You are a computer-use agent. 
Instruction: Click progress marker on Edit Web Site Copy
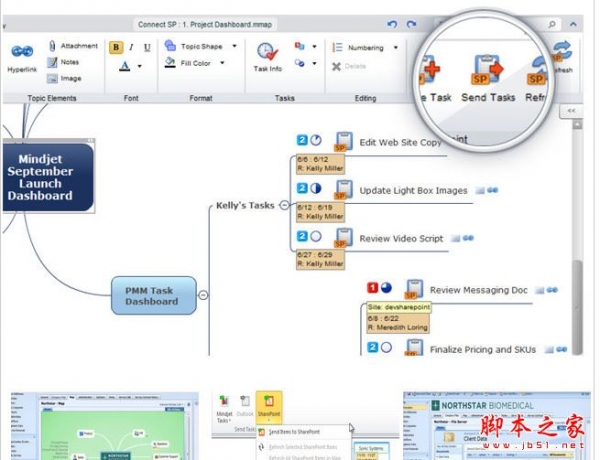(x=316, y=140)
